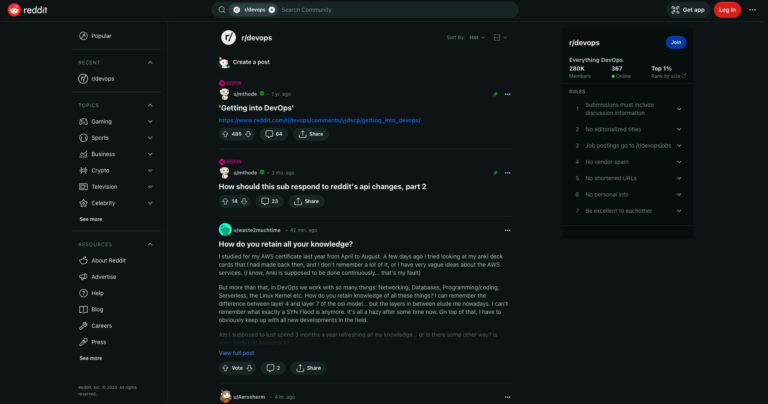Downvote the api changes part 2 post

pyautogui.click(x=244, y=201)
